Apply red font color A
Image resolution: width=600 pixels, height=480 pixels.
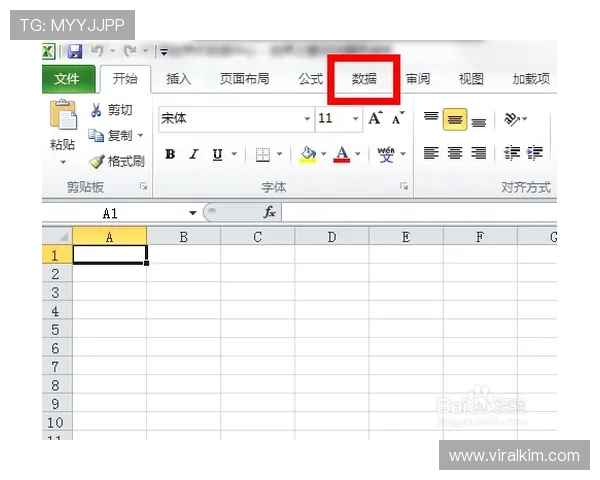[342, 154]
